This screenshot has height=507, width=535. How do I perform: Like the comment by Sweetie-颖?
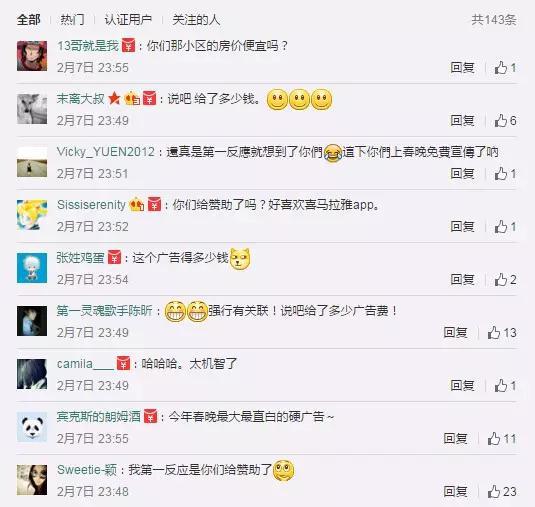coord(502,492)
